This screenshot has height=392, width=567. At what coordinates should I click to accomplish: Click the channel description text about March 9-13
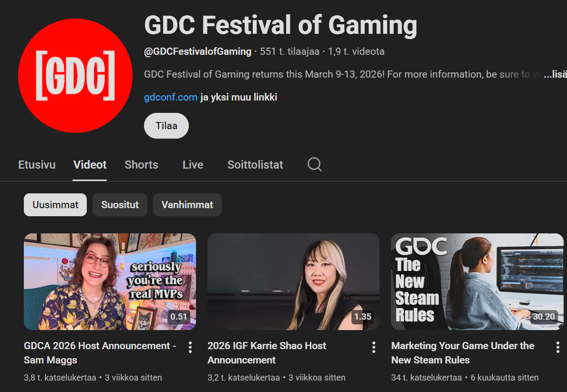(x=343, y=74)
